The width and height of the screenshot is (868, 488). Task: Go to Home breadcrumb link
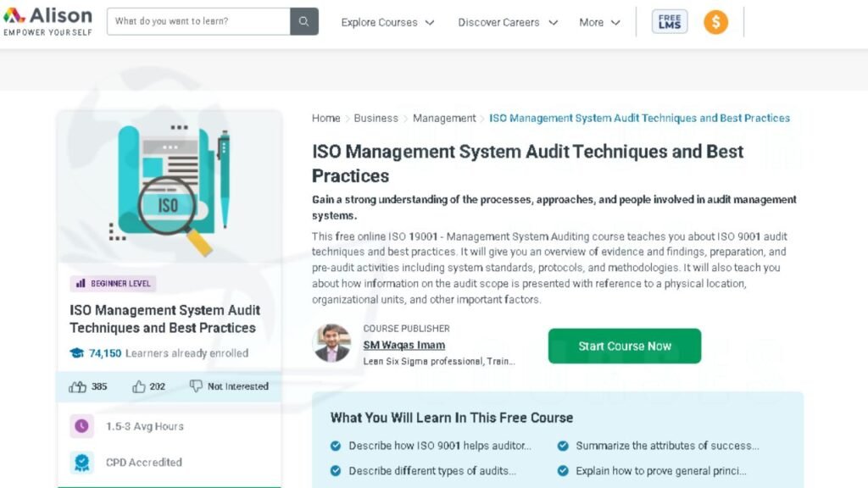326,118
